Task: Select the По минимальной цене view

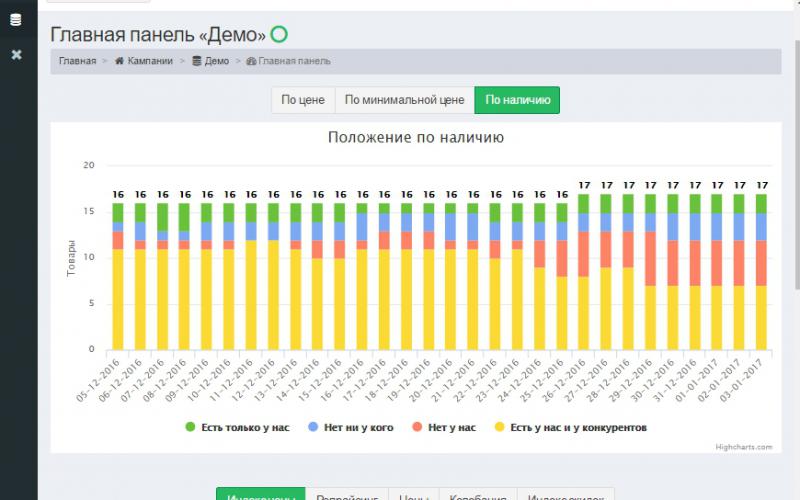Action: tap(404, 100)
